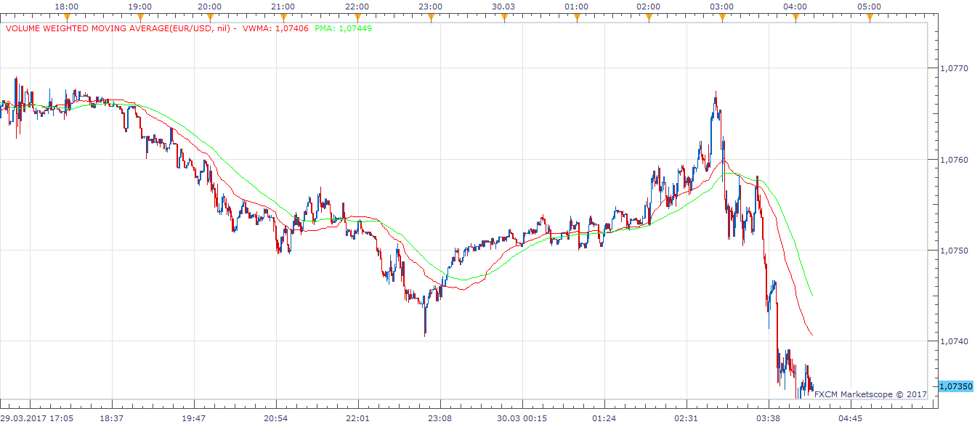
Task: Select the orange marker at 19:00
Action: 139,18
